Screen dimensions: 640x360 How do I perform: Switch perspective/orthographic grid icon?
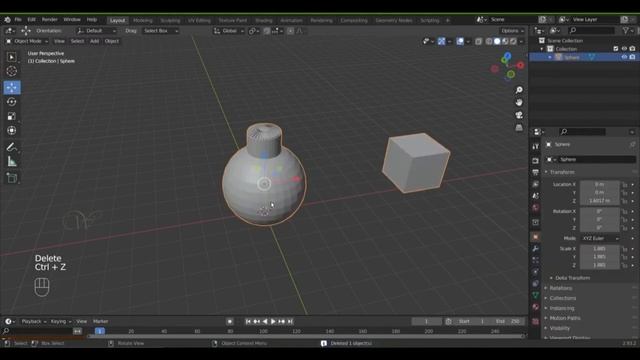(x=519, y=128)
